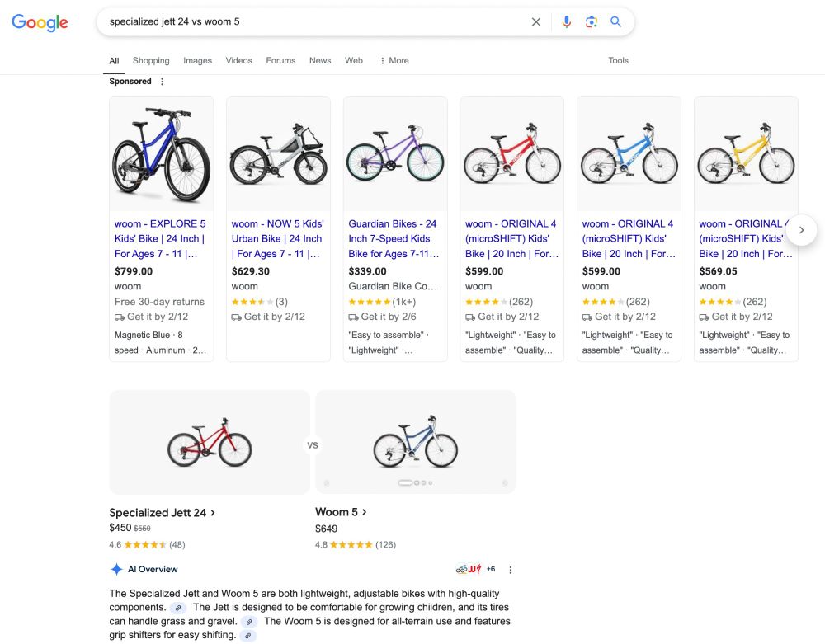The width and height of the screenshot is (825, 644).
Task: Open the AI Overview three-dot menu
Action: coord(511,570)
